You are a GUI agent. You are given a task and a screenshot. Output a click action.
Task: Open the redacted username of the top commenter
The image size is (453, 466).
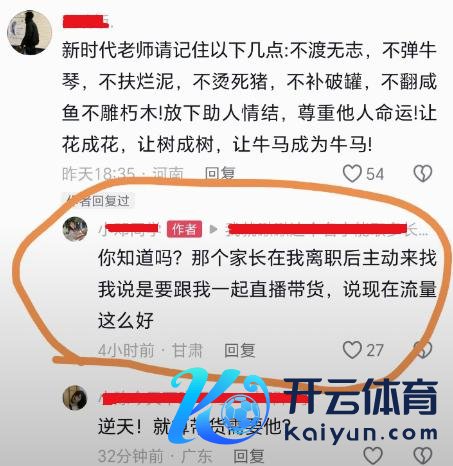[x=86, y=21]
